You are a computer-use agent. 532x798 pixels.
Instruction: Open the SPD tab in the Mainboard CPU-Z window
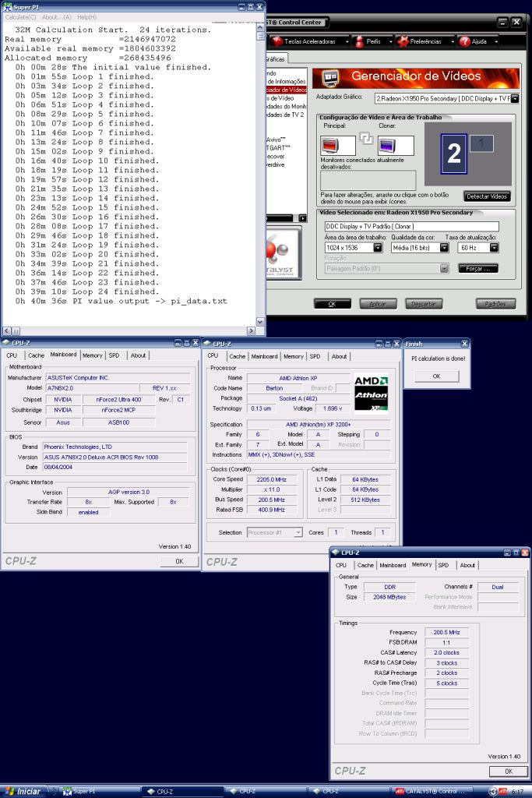pos(114,355)
